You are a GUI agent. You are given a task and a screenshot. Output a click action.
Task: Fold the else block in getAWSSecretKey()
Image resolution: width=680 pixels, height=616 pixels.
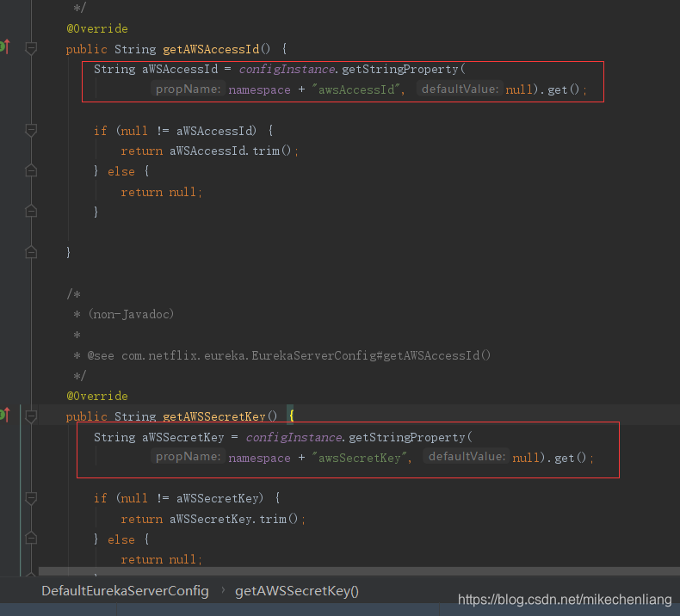pos(31,539)
